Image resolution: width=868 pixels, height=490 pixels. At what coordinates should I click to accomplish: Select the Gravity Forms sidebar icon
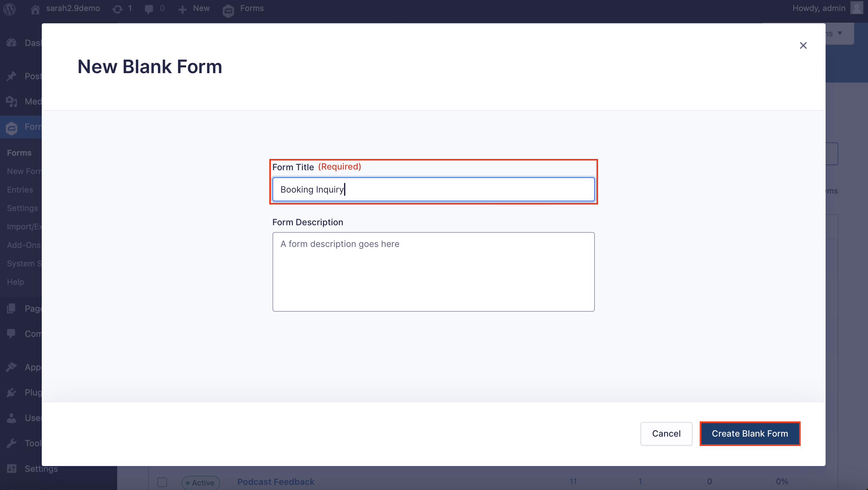11,128
